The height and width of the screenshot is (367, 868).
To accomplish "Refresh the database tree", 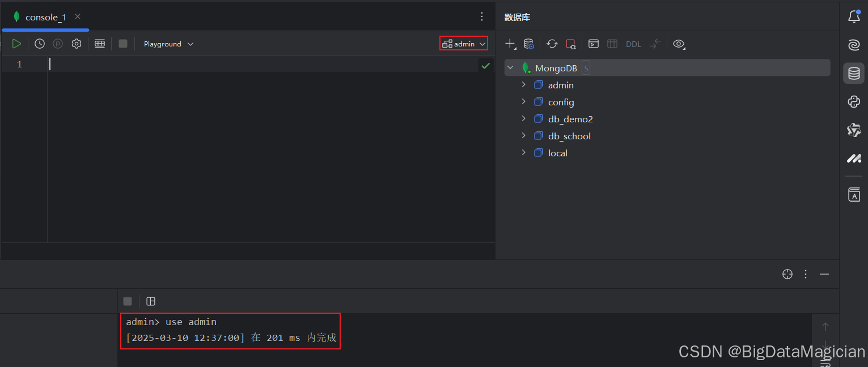I will [x=552, y=44].
